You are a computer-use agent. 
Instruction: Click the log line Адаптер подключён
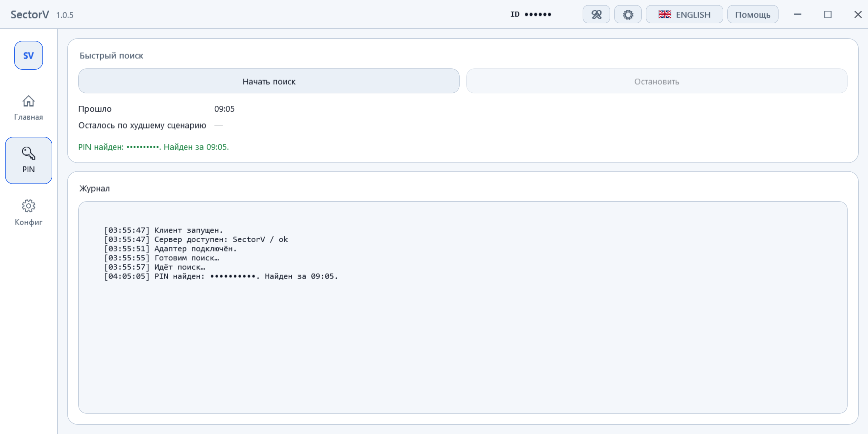click(x=170, y=249)
